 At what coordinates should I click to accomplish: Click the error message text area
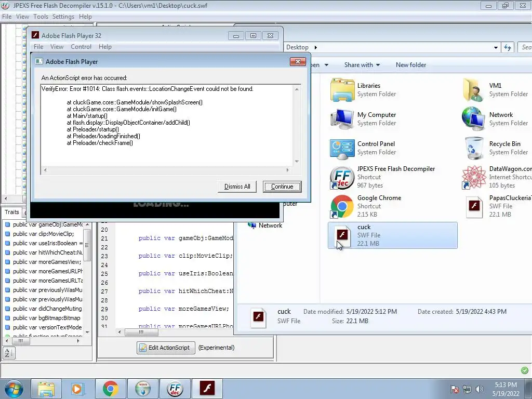point(167,125)
